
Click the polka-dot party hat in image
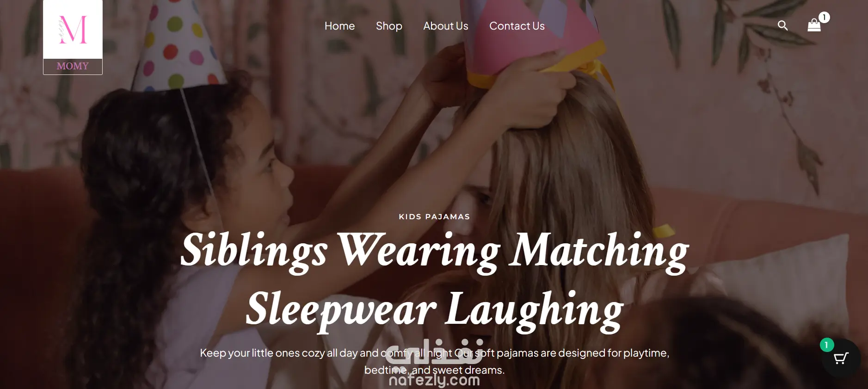(x=179, y=46)
